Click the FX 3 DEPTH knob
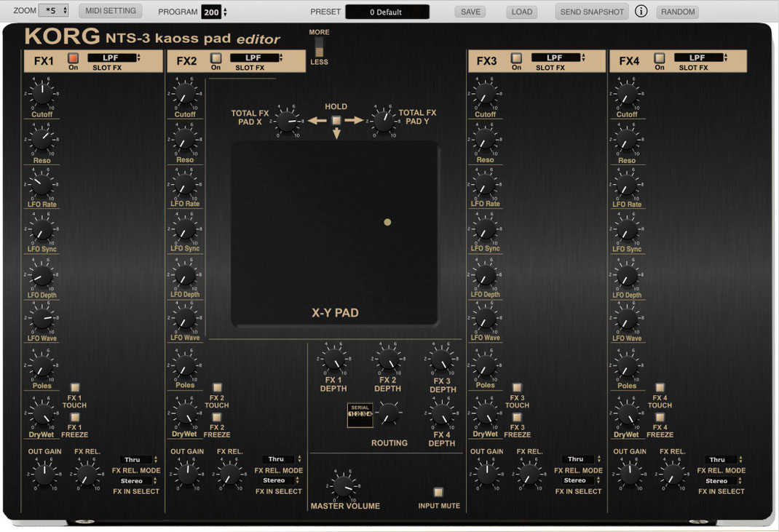 pos(441,360)
